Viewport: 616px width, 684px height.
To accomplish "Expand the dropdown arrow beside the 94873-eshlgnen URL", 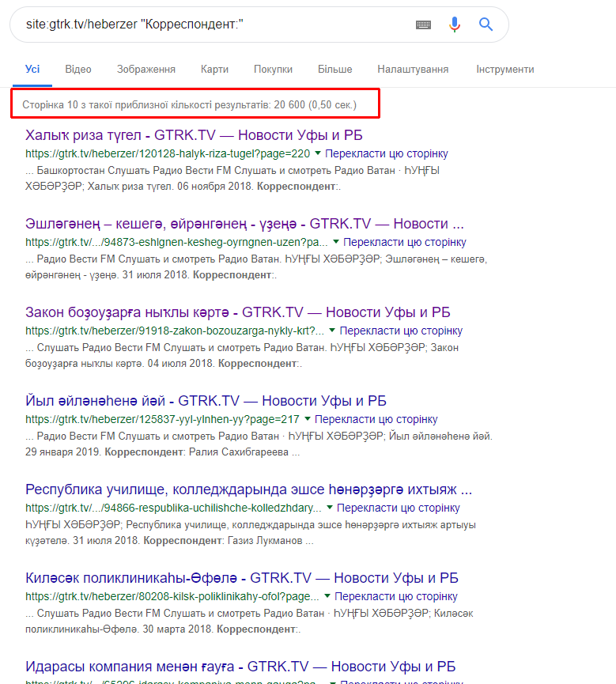I will pyautogui.click(x=336, y=242).
